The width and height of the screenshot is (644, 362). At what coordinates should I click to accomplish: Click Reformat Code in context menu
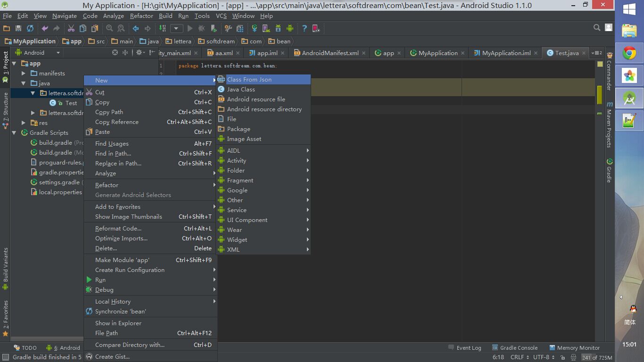click(x=150, y=229)
